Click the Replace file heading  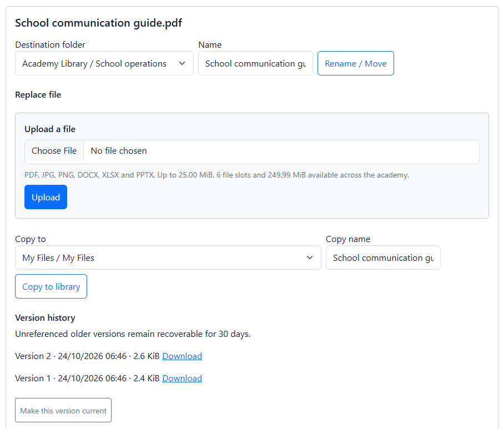pyautogui.click(x=38, y=95)
